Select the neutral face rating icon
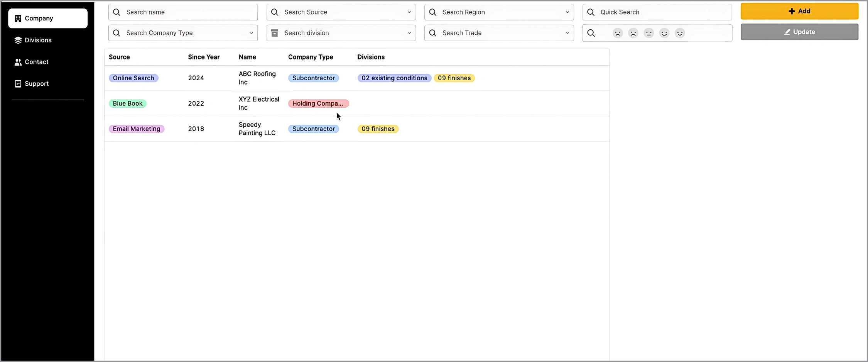Image resolution: width=868 pixels, height=362 pixels. click(648, 33)
